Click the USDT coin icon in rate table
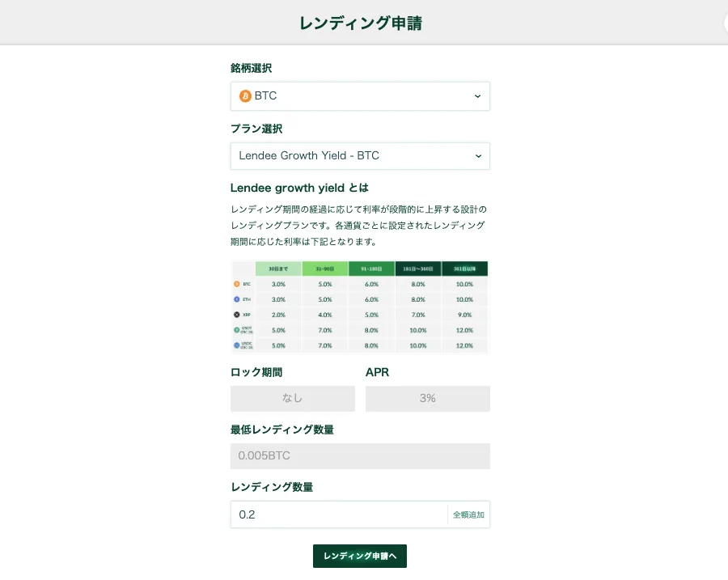This screenshot has width=728, height=580. click(x=237, y=330)
